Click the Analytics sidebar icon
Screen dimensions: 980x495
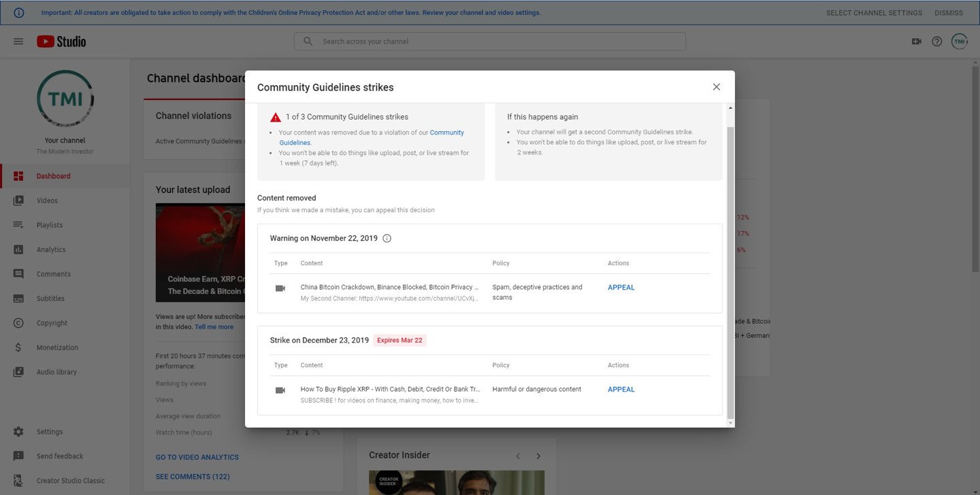coord(18,250)
